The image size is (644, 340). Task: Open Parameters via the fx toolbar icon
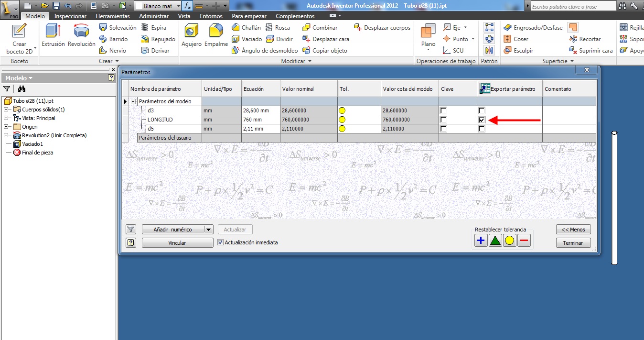[188, 6]
